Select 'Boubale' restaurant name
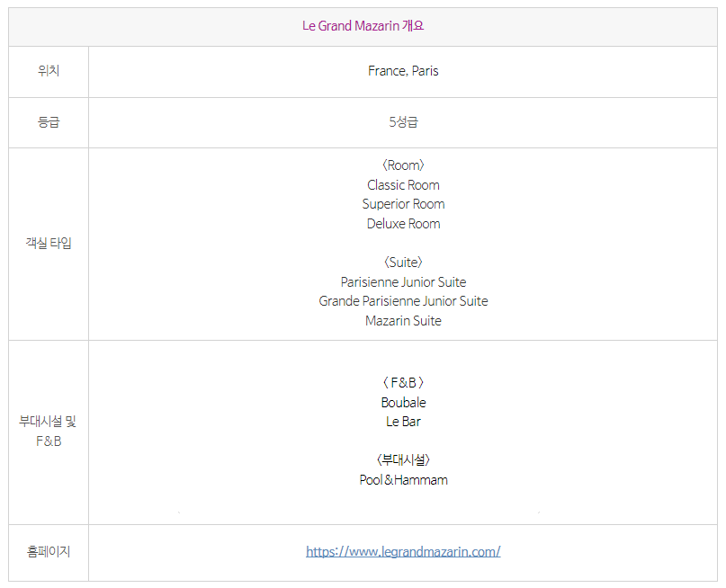726x588 pixels. [403, 403]
